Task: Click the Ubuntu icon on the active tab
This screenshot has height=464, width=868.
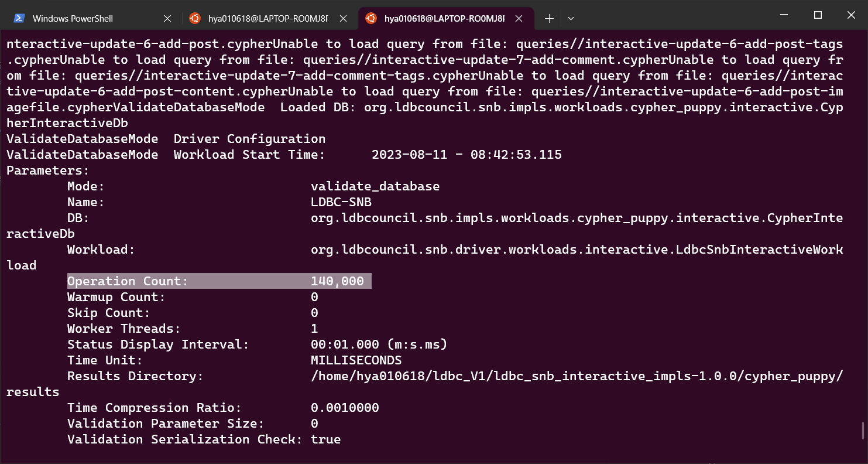Action: pyautogui.click(x=370, y=18)
